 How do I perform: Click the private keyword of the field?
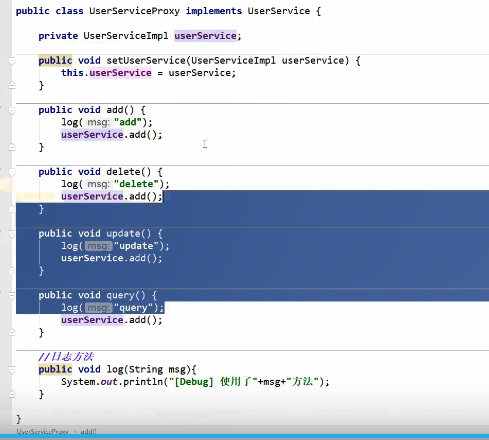58,36
